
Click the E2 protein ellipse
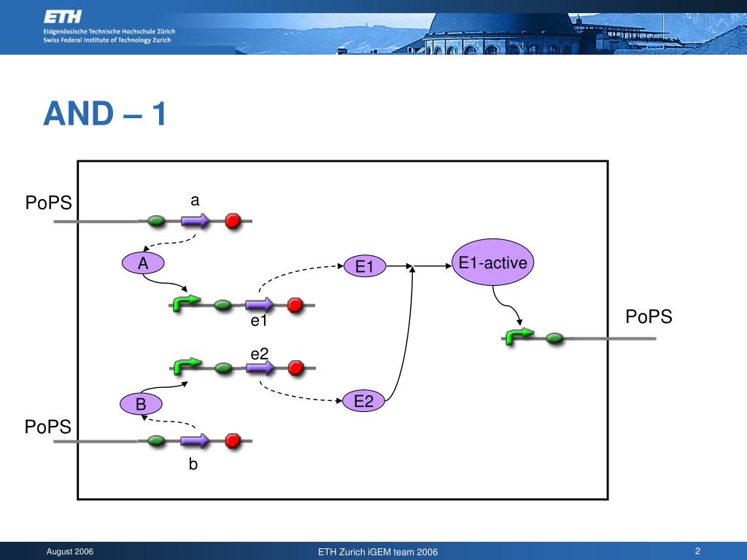[363, 401]
